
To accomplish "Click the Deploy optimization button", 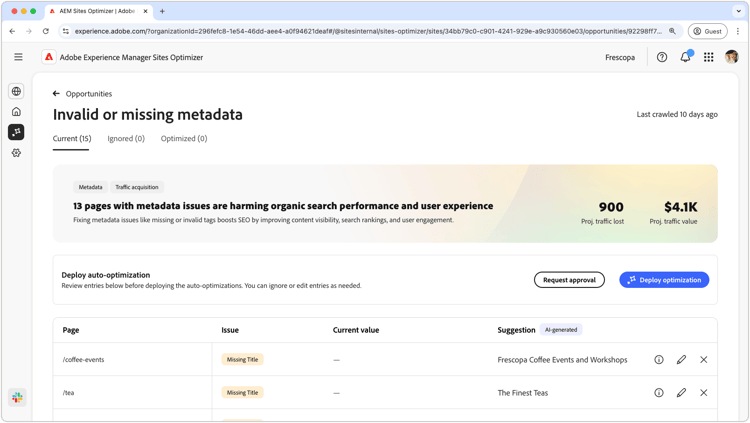I will [x=664, y=280].
